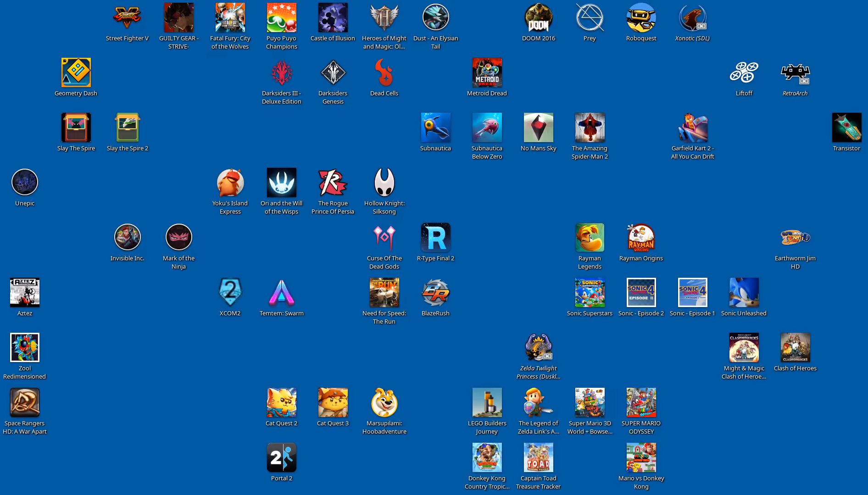This screenshot has width=868, height=495.
Task: Open the RetroArch shortcut
Action: (x=795, y=72)
